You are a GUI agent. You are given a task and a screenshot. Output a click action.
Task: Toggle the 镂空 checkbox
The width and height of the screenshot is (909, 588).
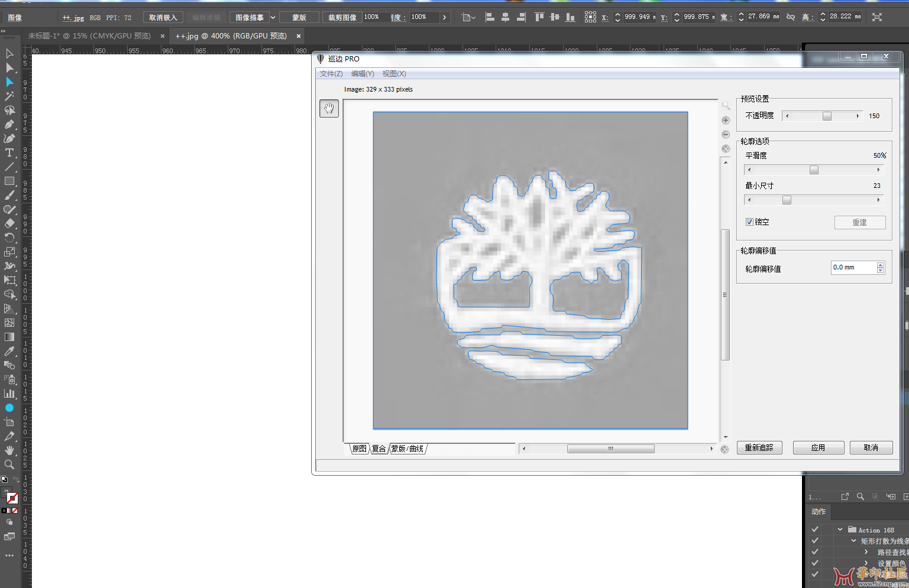click(x=749, y=222)
